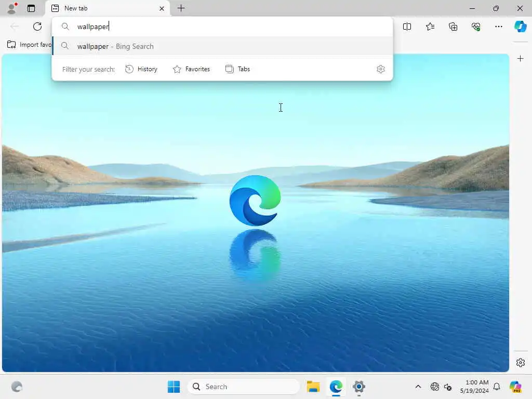Viewport: 532px width, 399px height.
Task: Select the New tab tab
Action: pos(108,8)
